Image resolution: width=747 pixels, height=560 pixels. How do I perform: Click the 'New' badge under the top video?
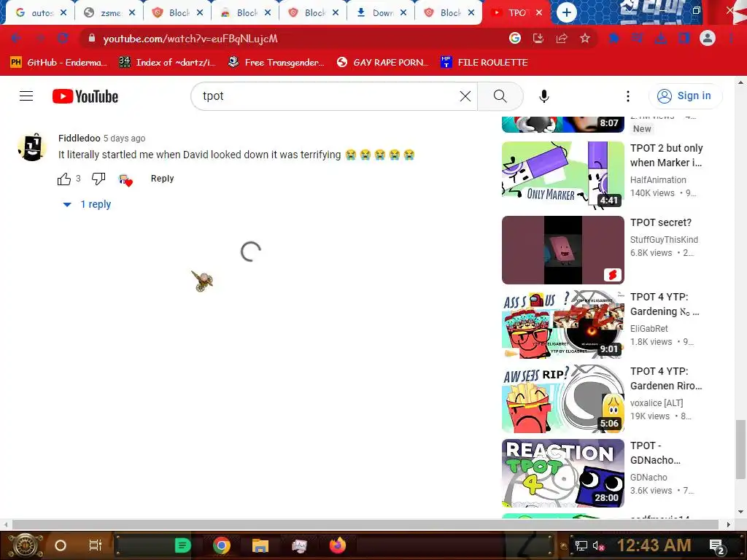(642, 128)
